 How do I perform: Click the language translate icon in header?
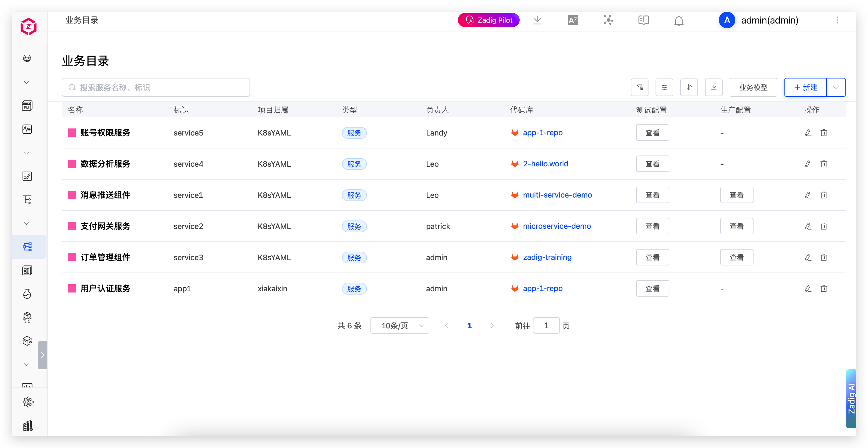(x=573, y=21)
